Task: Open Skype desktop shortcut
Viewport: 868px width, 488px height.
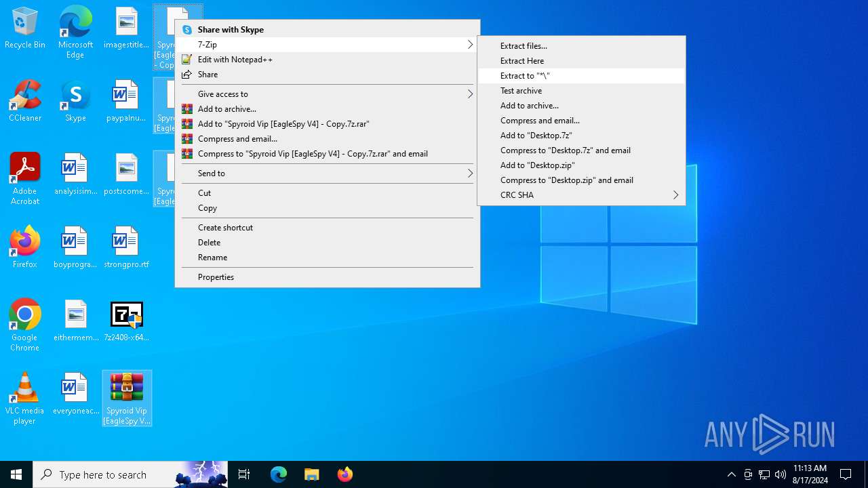Action: pyautogui.click(x=75, y=102)
